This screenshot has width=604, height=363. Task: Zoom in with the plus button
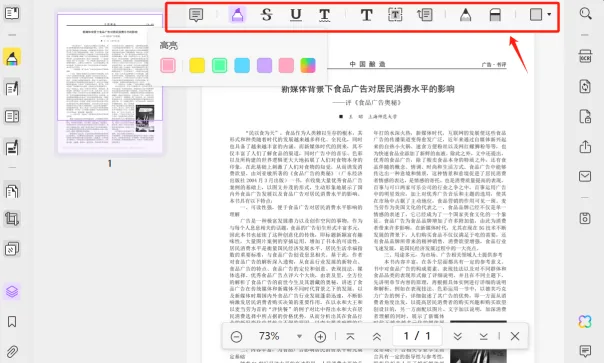[320, 337]
